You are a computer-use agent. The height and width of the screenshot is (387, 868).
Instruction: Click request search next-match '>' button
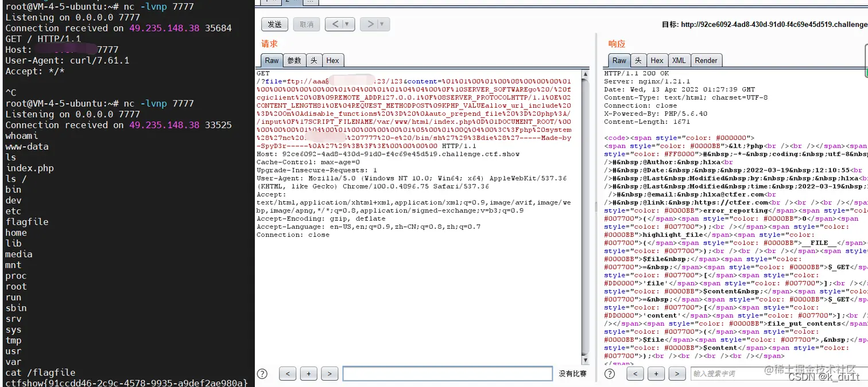click(x=329, y=374)
